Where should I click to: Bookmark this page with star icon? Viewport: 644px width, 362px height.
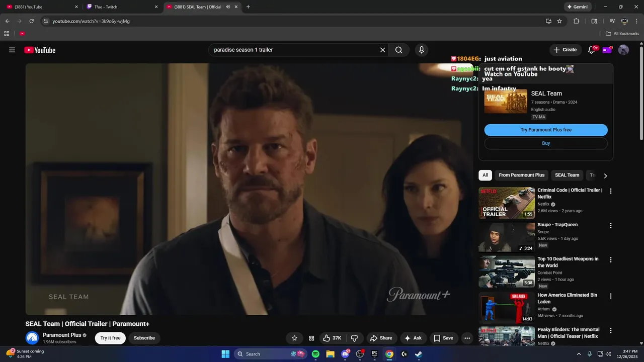tap(559, 21)
